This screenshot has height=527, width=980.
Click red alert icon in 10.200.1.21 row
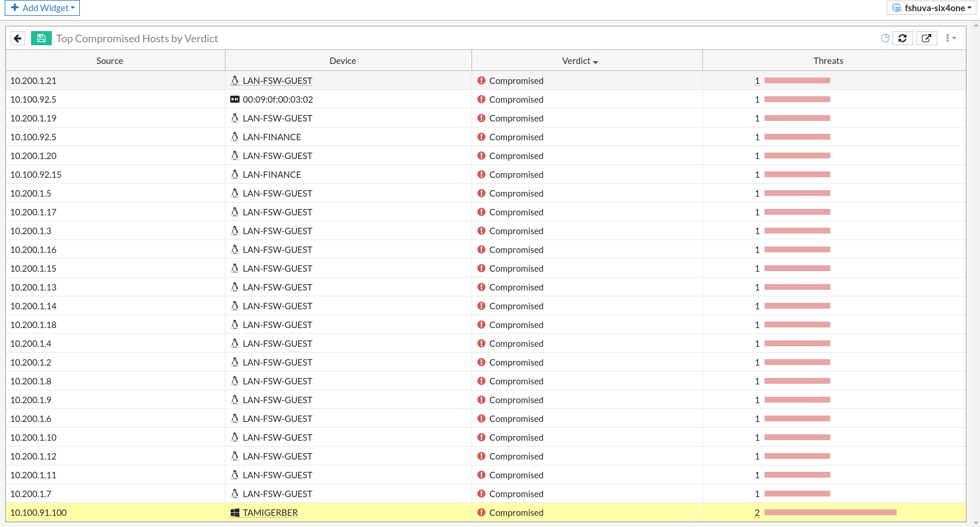481,81
